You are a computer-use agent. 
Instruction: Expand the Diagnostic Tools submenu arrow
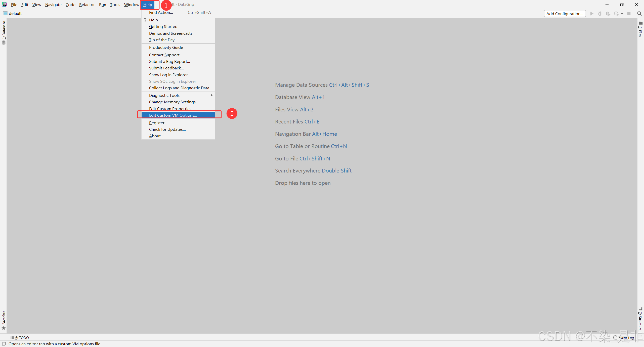click(212, 95)
